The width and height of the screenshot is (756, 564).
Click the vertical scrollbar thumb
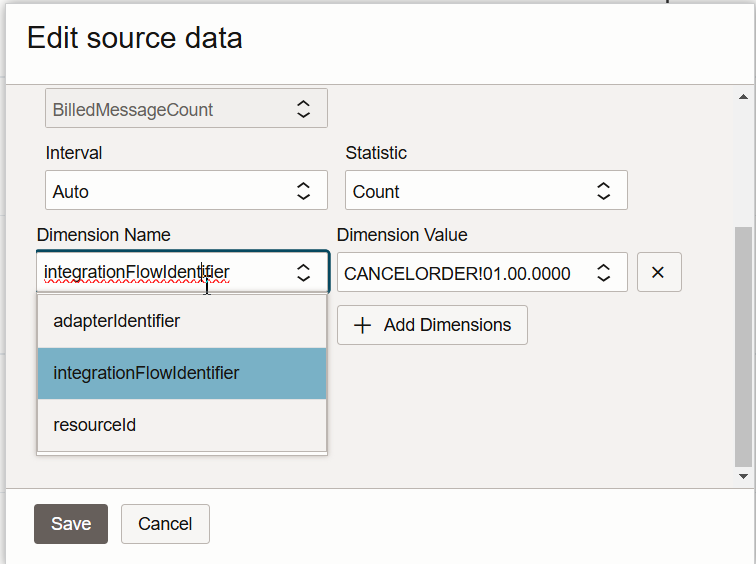[742, 345]
